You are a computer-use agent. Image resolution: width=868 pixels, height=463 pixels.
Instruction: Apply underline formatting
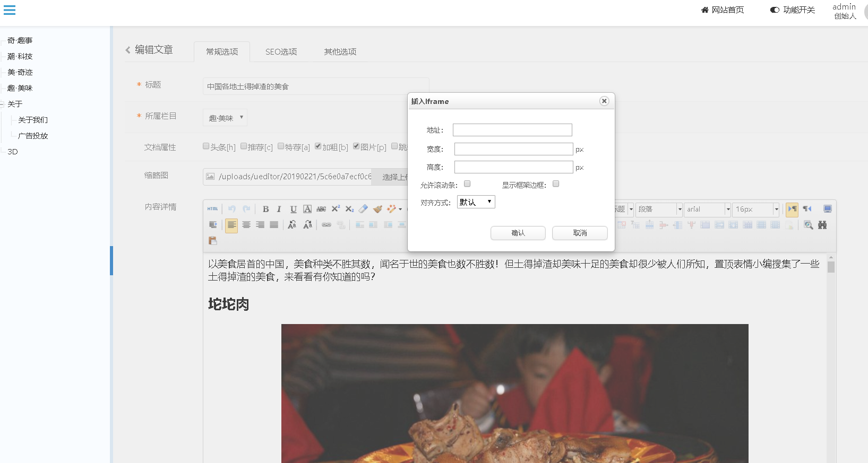pos(293,209)
